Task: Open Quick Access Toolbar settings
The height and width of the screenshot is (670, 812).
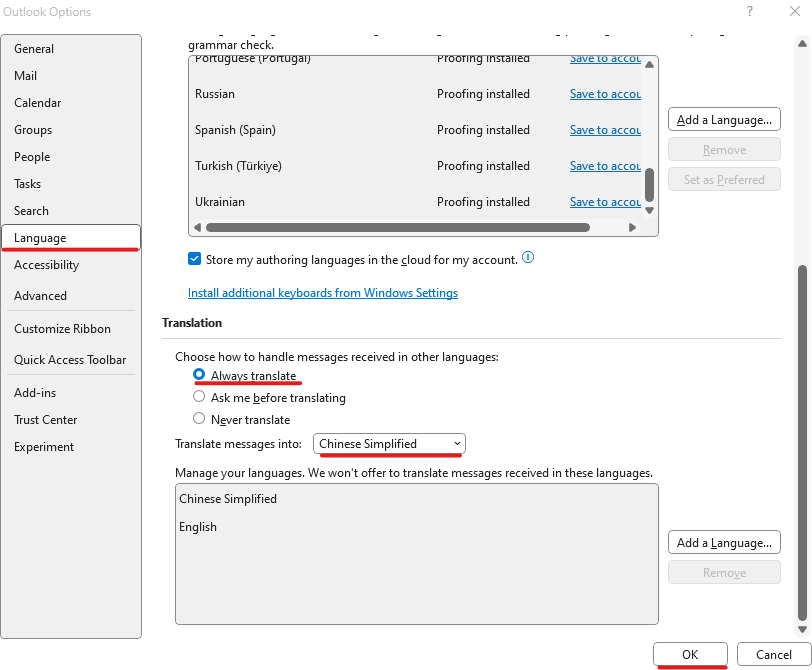Action: 70,360
